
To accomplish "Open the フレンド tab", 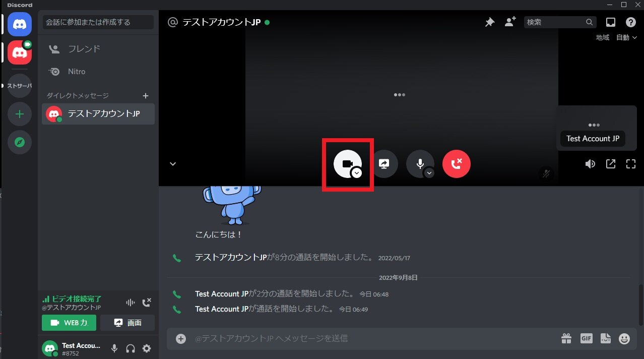I will tap(98, 49).
